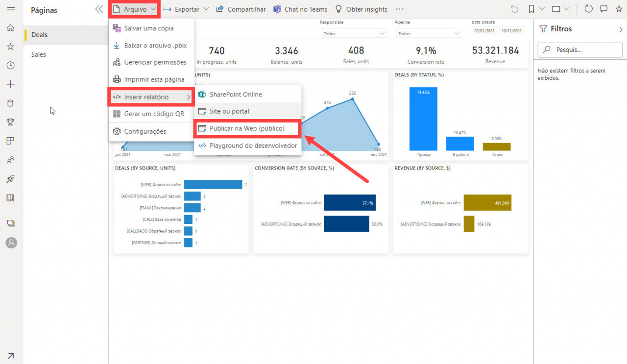Open Datasets using the cylinder icon
Image resolution: width=627 pixels, height=364 pixels.
(11, 103)
